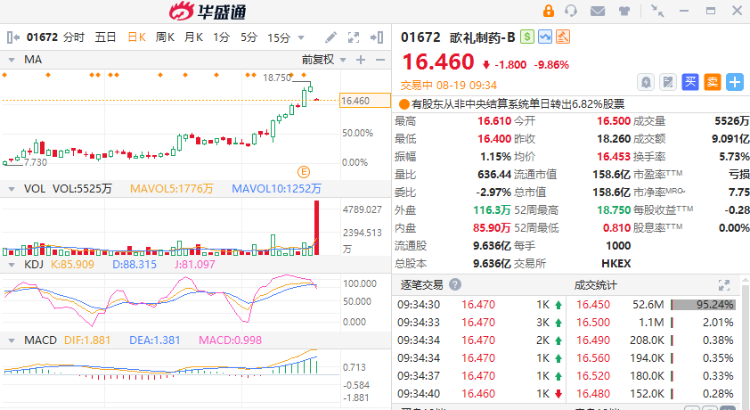Switch to 1分 one-minute chart
The image size is (750, 410).
point(221,37)
